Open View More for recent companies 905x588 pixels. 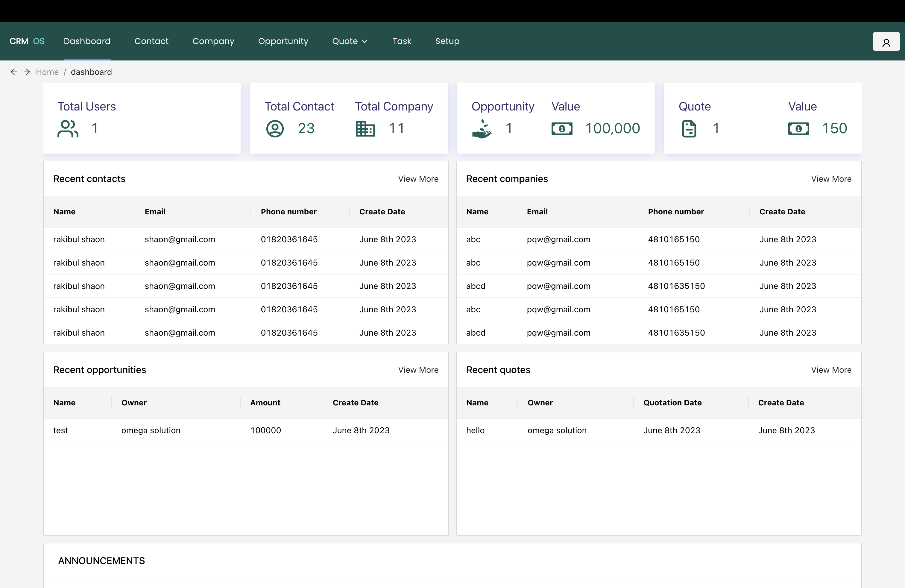[x=831, y=179]
